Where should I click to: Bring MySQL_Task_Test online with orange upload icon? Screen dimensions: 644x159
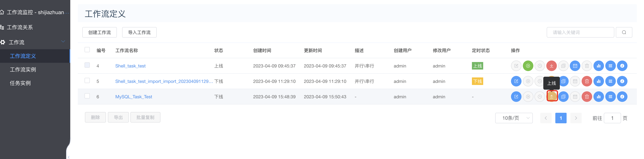tap(552, 97)
